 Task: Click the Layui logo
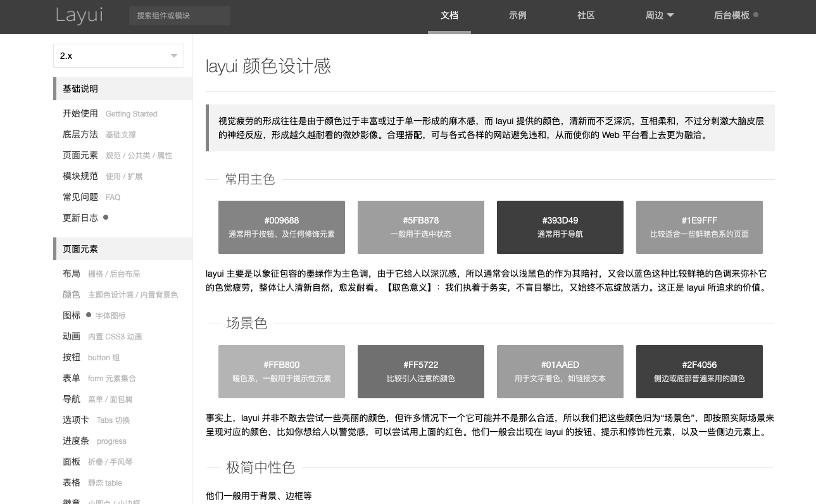point(79,15)
